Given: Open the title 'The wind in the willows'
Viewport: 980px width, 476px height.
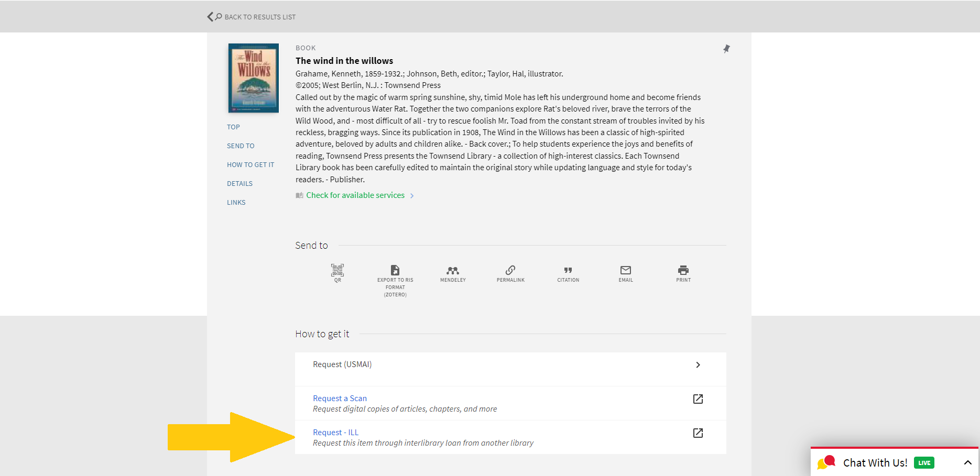Looking at the screenshot, I should tap(344, 61).
